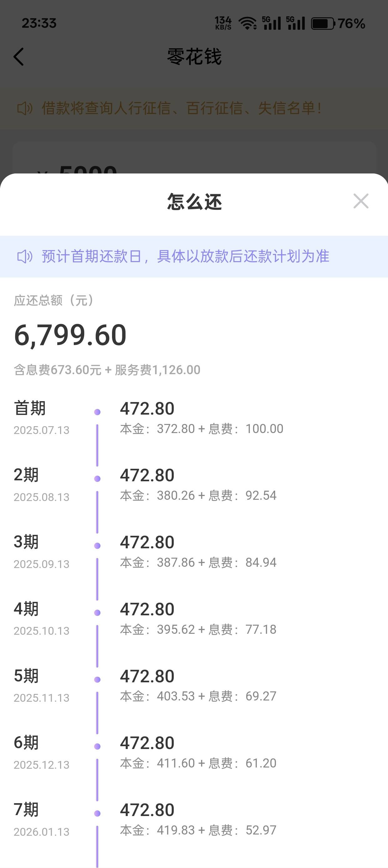388x868 pixels.
Task: Tap the speaker icon in the yellow credit warning
Action: (x=25, y=108)
